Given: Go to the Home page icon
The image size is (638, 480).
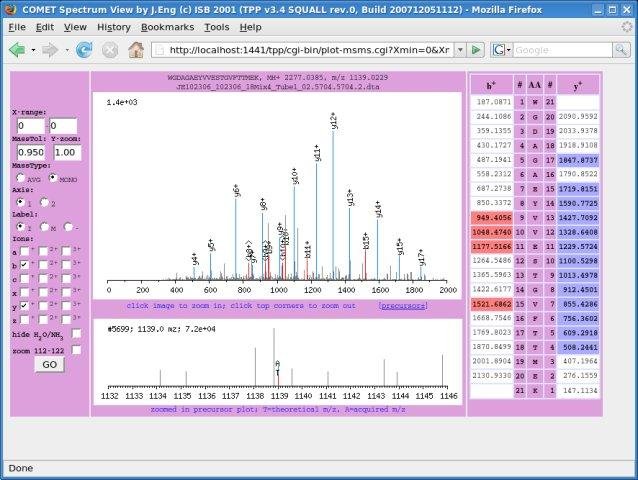Looking at the screenshot, I should click(136, 49).
